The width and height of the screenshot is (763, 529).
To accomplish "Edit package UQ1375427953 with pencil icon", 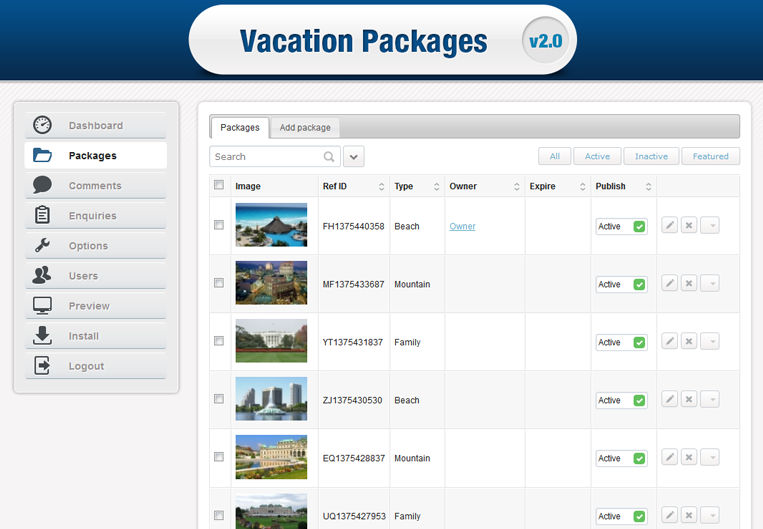I will pyautogui.click(x=670, y=515).
